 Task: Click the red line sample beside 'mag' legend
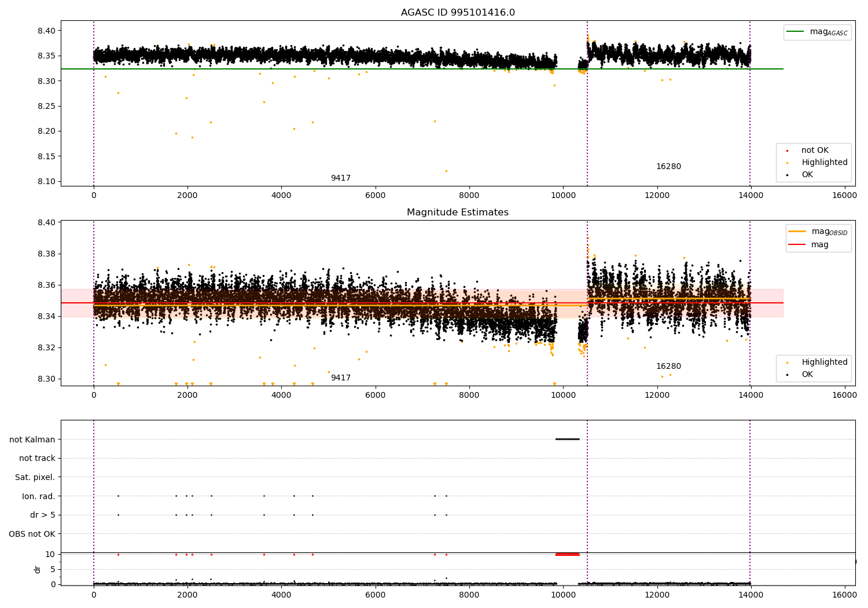click(x=797, y=245)
